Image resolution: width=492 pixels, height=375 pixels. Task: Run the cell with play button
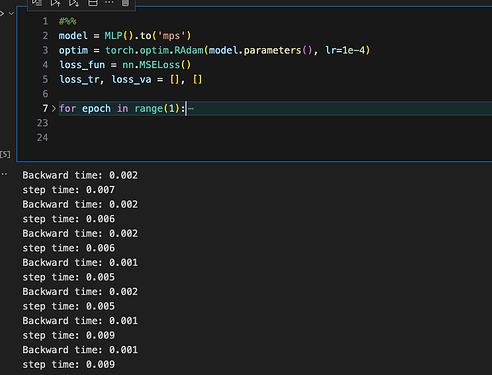pyautogui.click(x=2, y=14)
